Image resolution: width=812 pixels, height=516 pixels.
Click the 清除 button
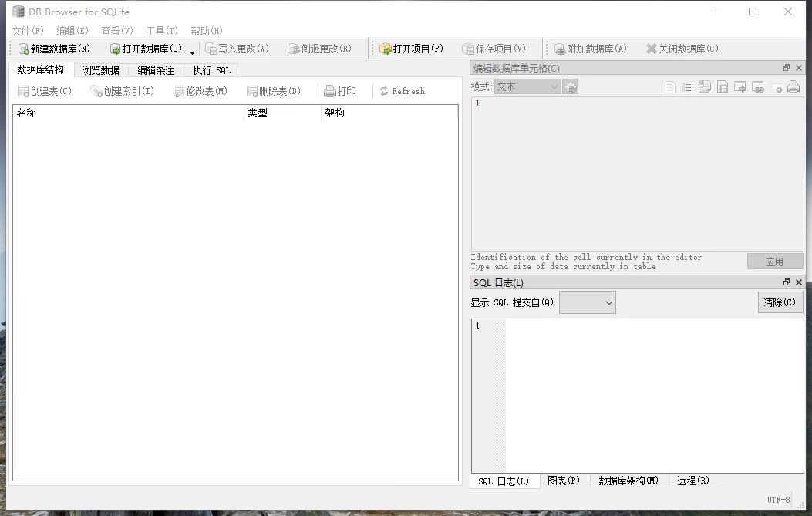point(780,302)
